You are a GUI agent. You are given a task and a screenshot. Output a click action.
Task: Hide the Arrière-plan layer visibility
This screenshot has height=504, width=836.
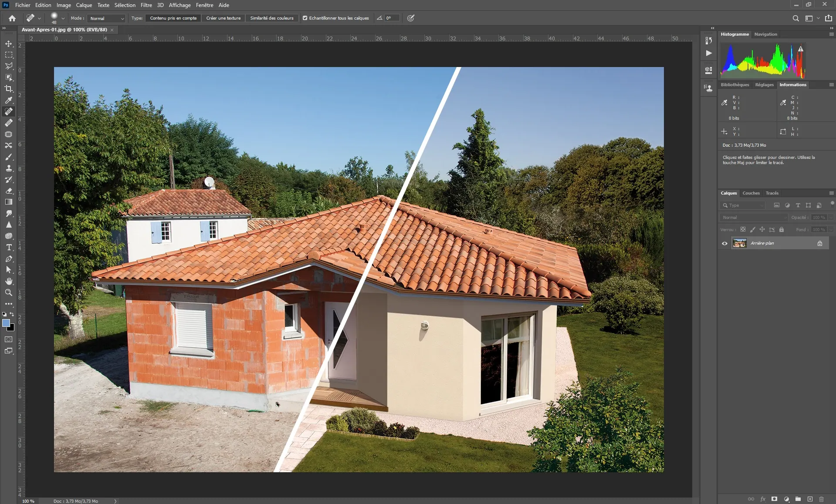(x=724, y=243)
